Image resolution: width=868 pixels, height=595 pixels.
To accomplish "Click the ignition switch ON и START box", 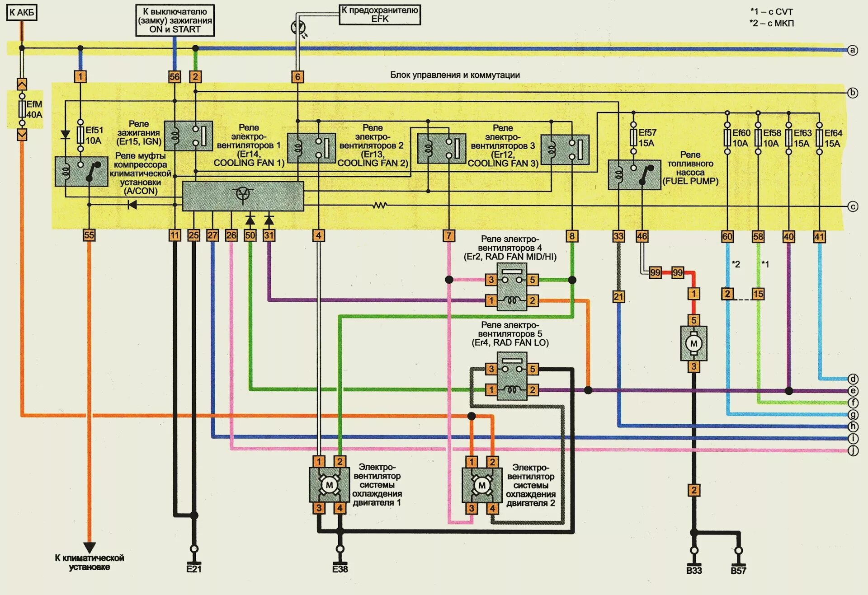I will (x=175, y=20).
